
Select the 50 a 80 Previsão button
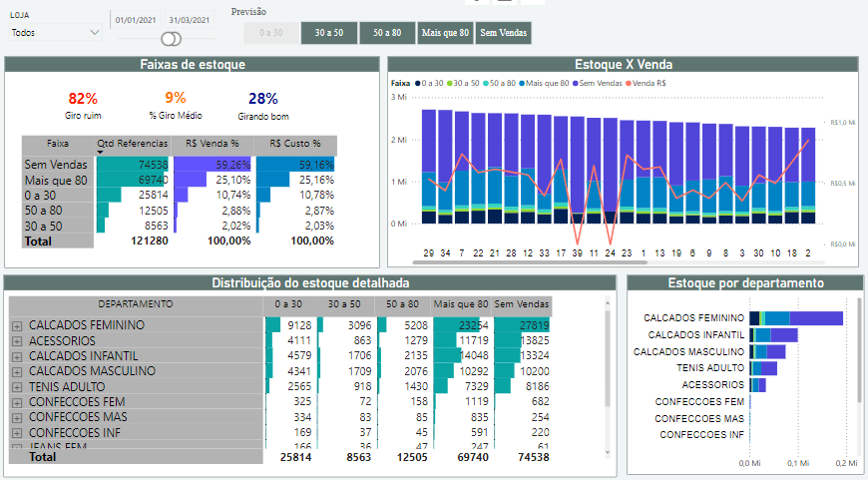(x=387, y=33)
